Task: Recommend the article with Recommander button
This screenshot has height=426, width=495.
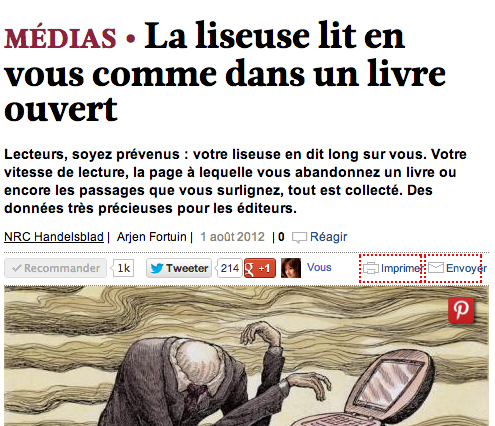Action: (x=55, y=268)
